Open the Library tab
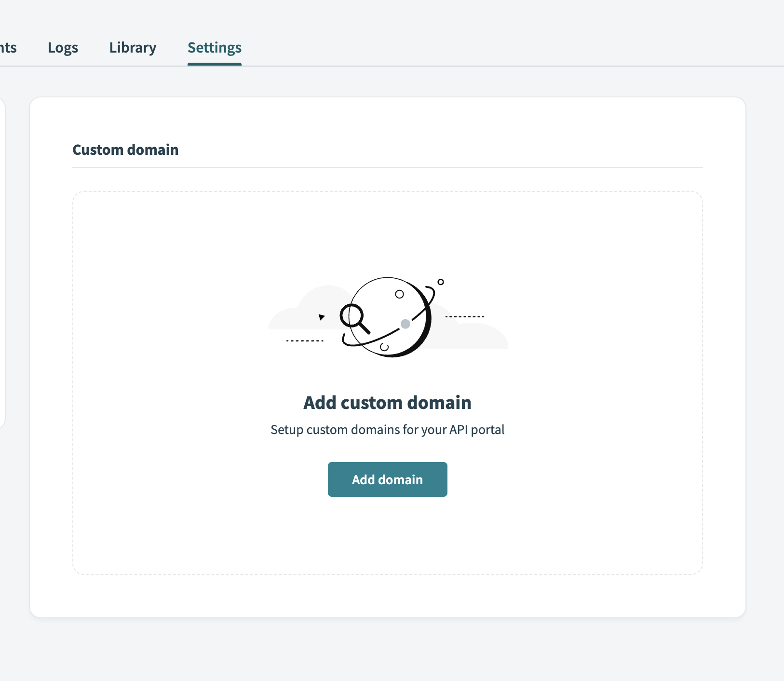Viewport: 784px width, 681px height. pos(133,47)
